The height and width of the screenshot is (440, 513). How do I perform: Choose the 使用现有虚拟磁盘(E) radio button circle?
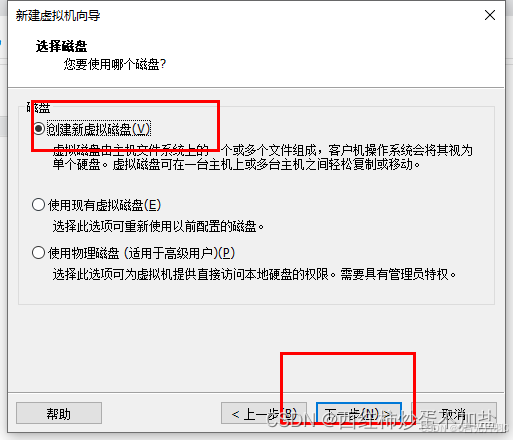click(38, 205)
